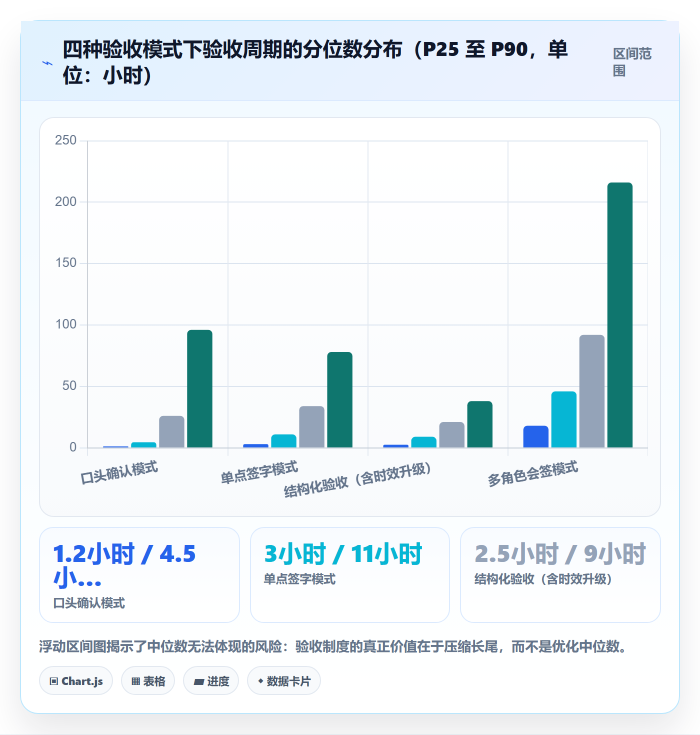
Task: Click the 表格 tag chip
Action: (148, 680)
